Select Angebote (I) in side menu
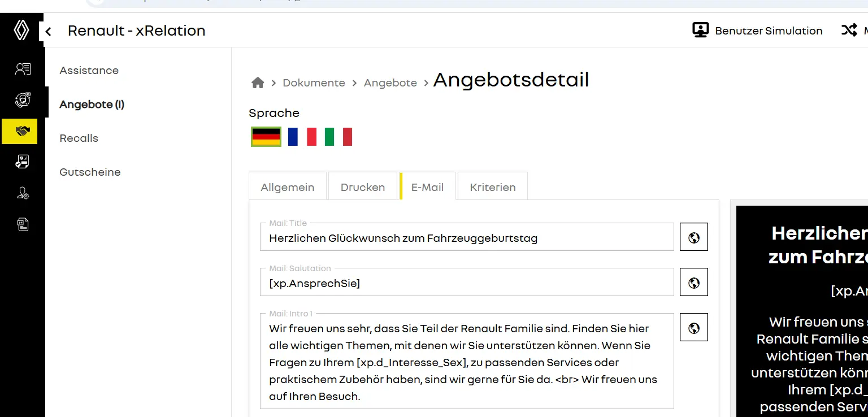 click(x=92, y=105)
